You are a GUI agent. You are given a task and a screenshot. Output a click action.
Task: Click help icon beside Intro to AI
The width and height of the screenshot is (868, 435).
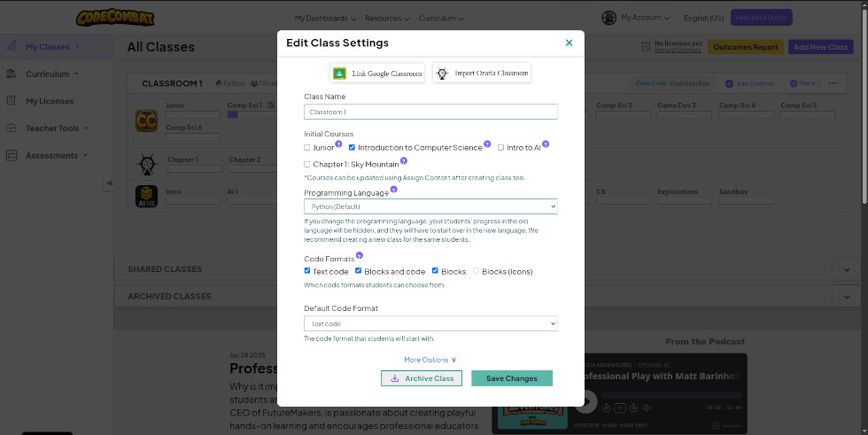[546, 144]
